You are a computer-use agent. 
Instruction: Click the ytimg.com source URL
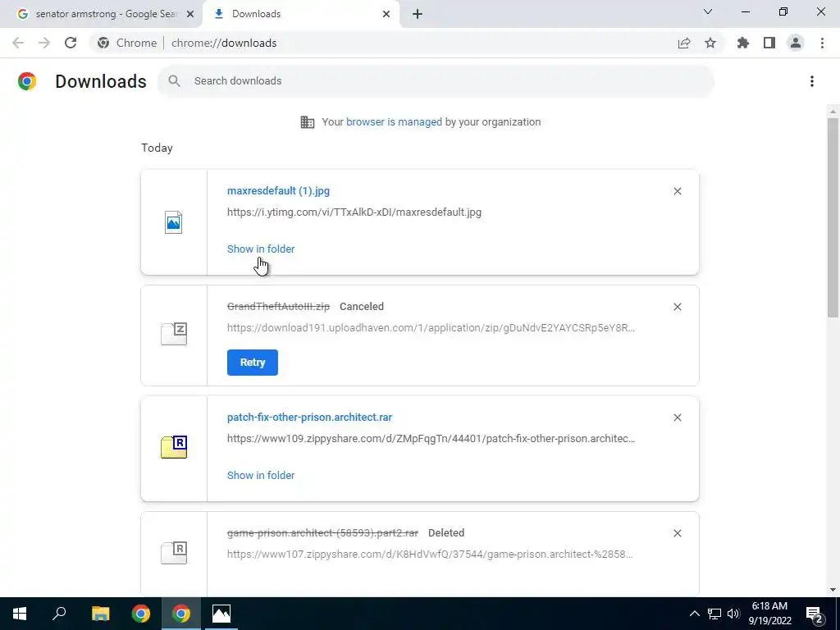tap(354, 212)
